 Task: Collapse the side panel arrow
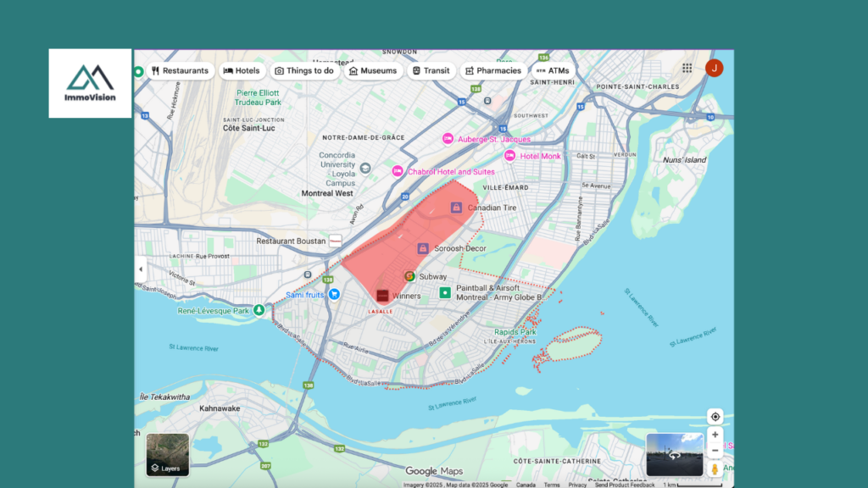(141, 269)
